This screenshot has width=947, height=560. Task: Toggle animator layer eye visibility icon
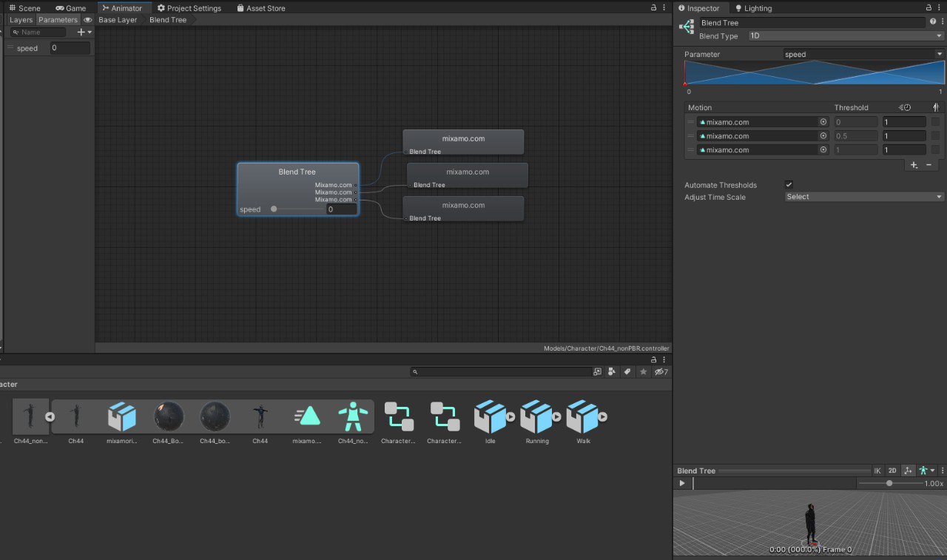[88, 20]
